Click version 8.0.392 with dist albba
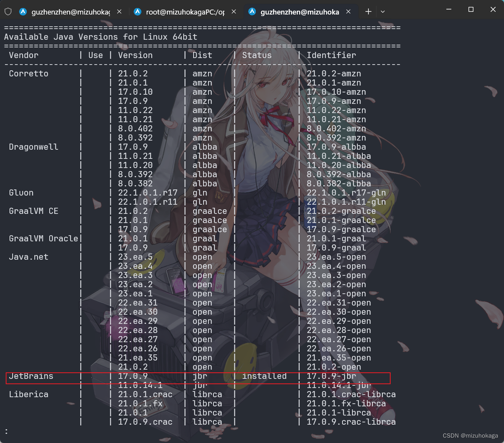 (x=135, y=175)
